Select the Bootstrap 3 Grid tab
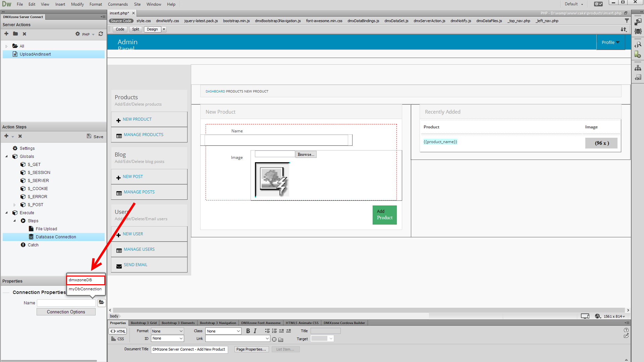Screen dimensions: 644x362 (x=144, y=323)
